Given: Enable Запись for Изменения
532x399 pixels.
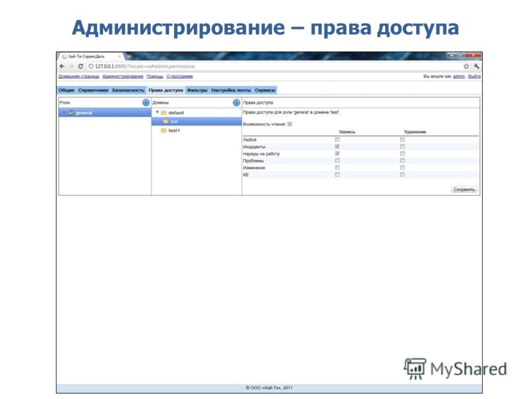Looking at the screenshot, I should (337, 168).
